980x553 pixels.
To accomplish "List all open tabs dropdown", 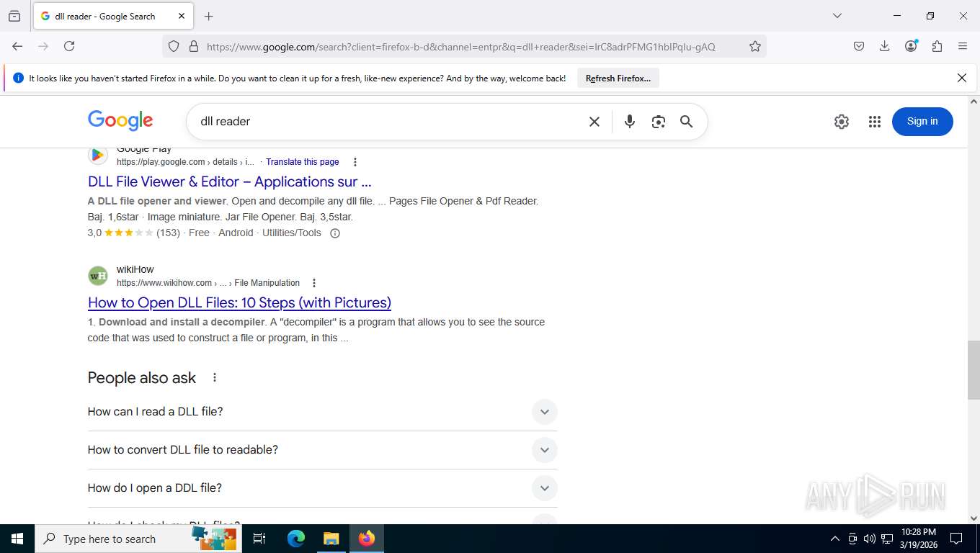I will [x=837, y=16].
